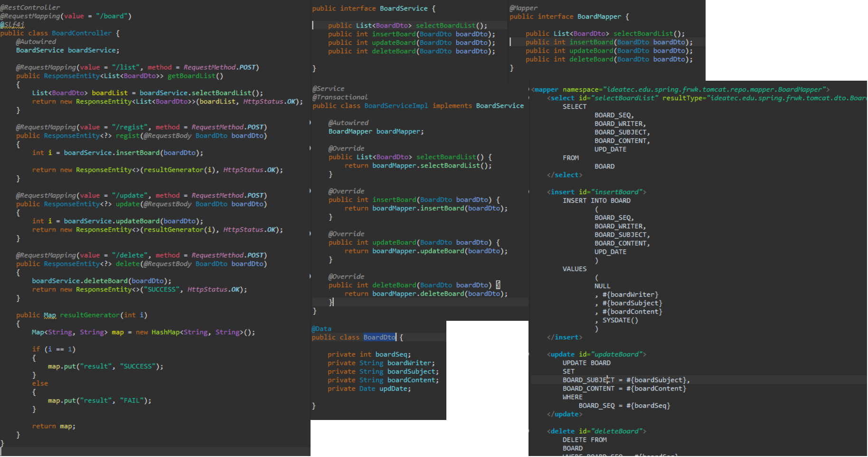Click the "/regist" mapping string
The height and width of the screenshot is (457, 868).
tap(130, 127)
